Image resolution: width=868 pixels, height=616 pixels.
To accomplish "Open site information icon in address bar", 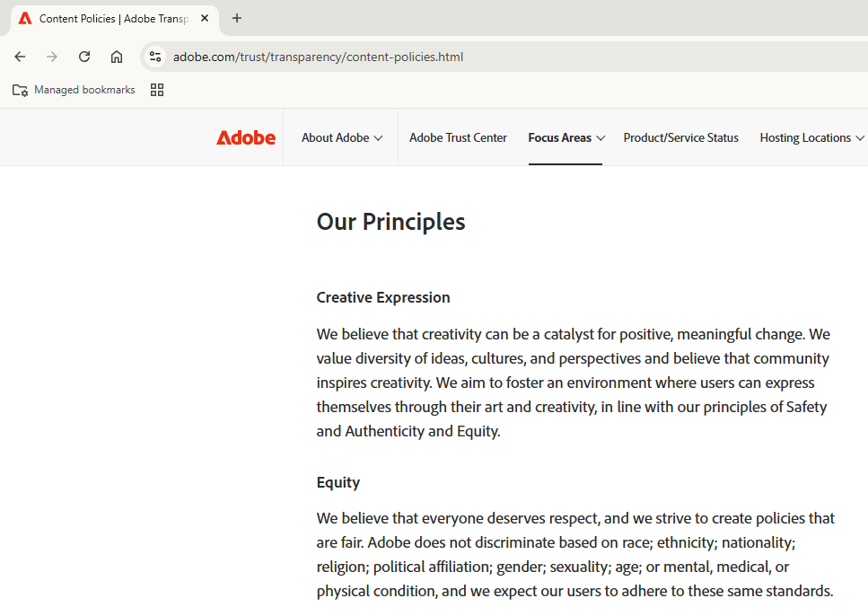I will [x=155, y=57].
